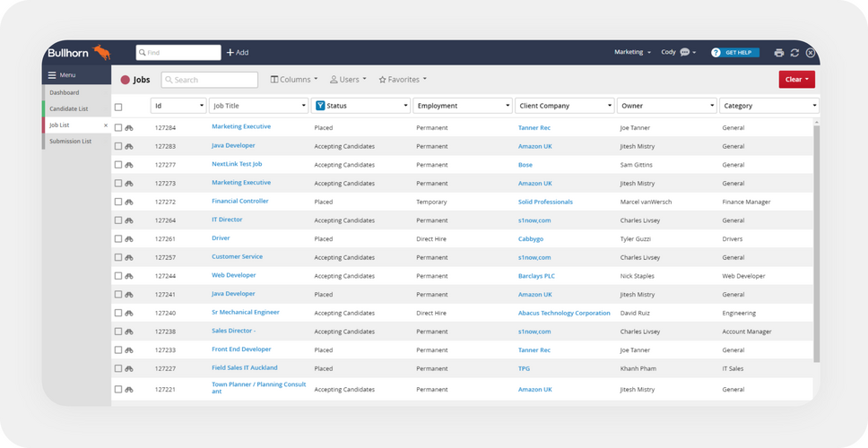
Task: Open the Sr Mechanical Engineer job link
Action: 245,313
